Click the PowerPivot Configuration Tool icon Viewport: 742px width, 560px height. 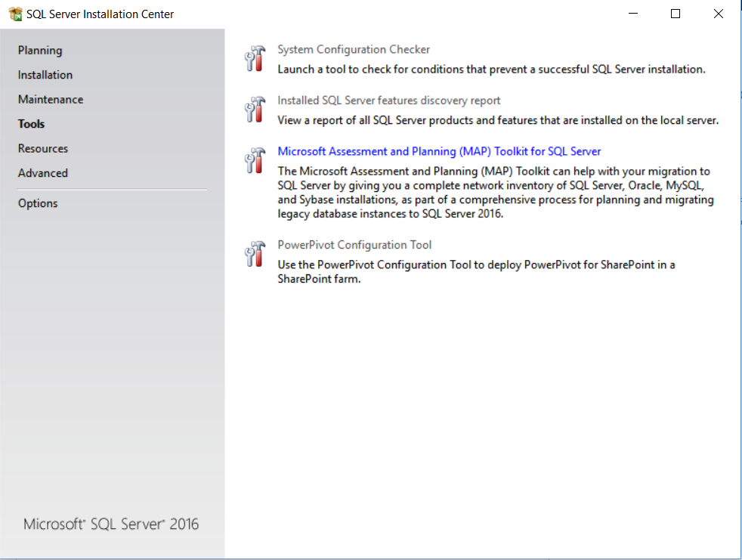point(255,255)
